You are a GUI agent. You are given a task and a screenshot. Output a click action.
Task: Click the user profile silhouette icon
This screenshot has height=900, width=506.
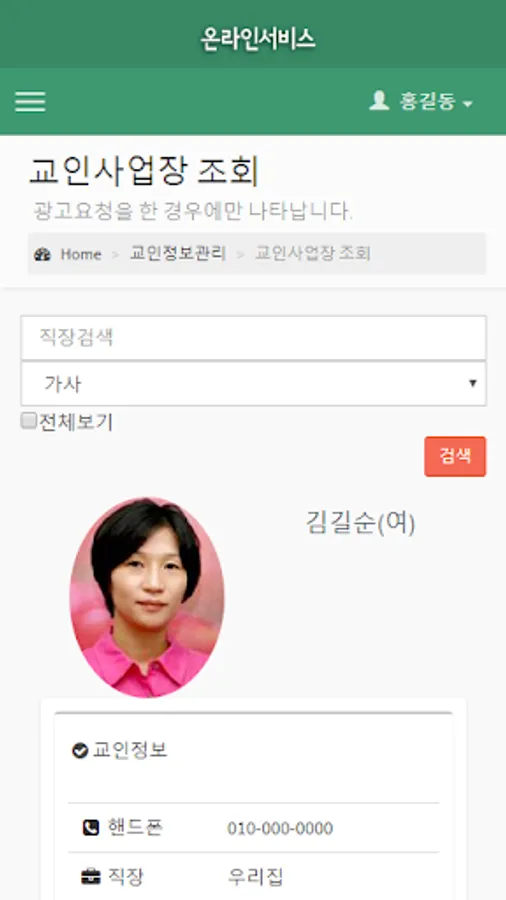coord(379,100)
